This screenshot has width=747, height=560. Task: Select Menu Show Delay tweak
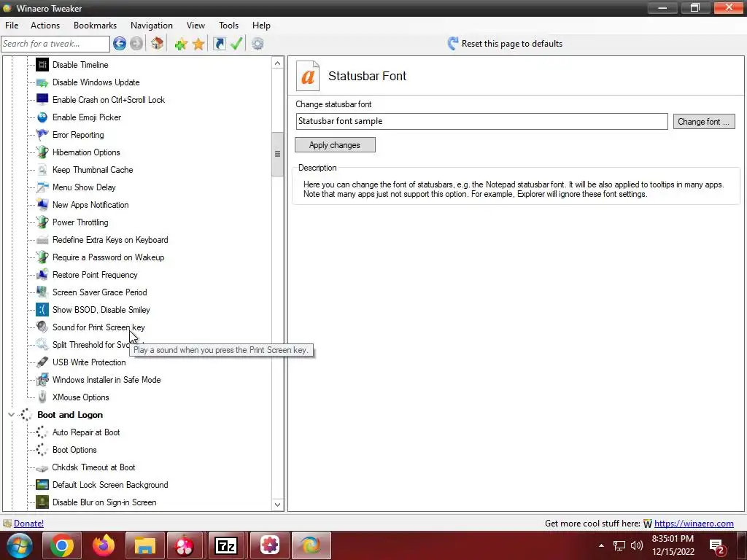84,187
